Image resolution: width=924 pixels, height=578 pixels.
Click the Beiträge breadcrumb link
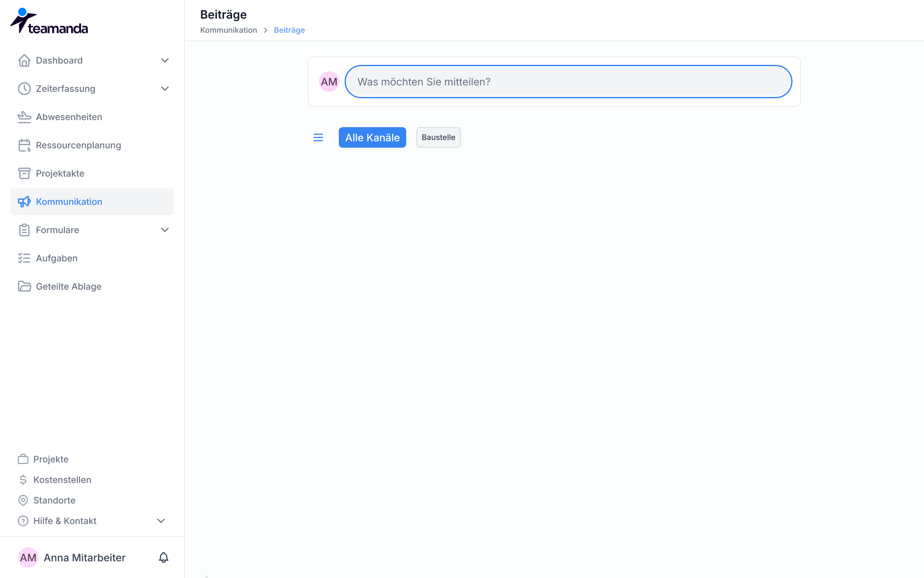pos(289,30)
